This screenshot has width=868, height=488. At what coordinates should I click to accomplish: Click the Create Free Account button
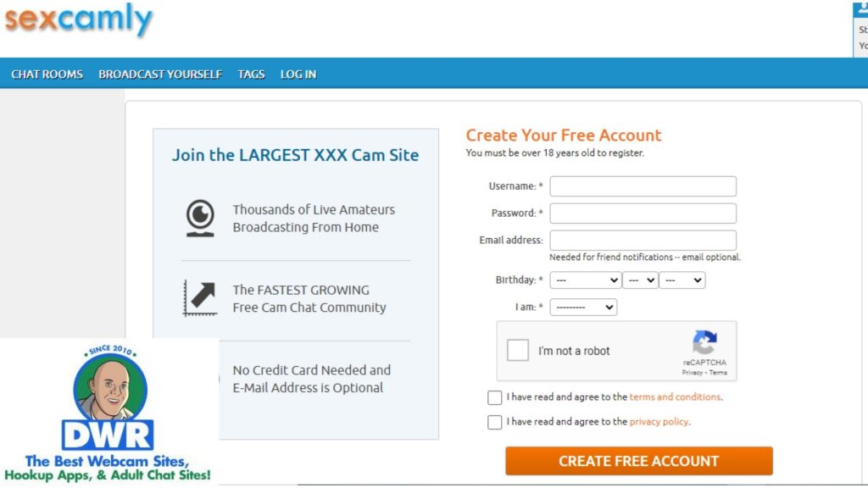(639, 461)
